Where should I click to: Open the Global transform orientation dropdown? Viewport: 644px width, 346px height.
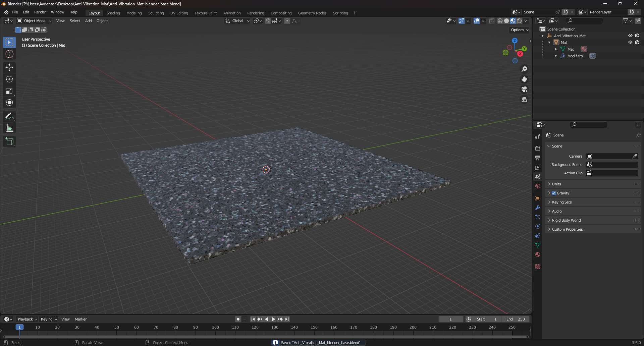237,21
